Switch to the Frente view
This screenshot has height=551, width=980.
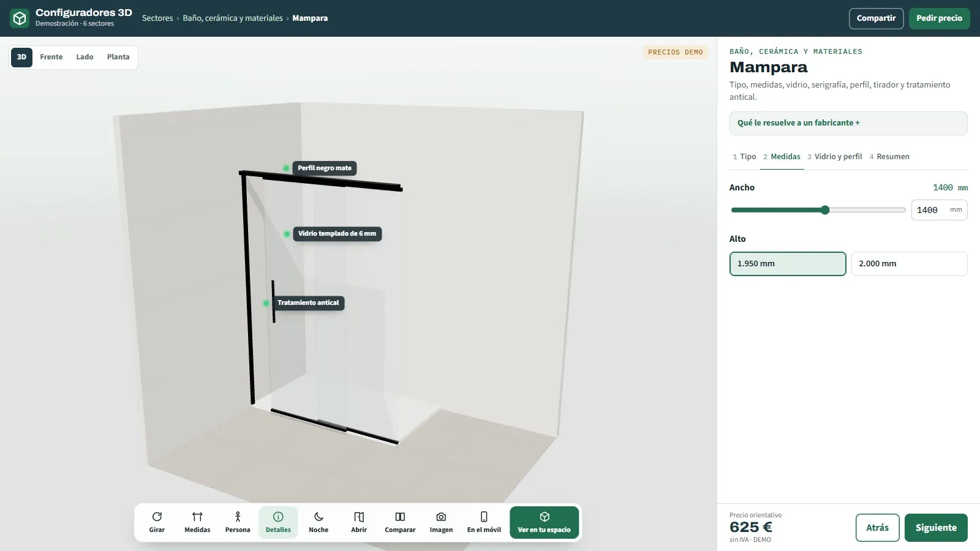point(51,57)
